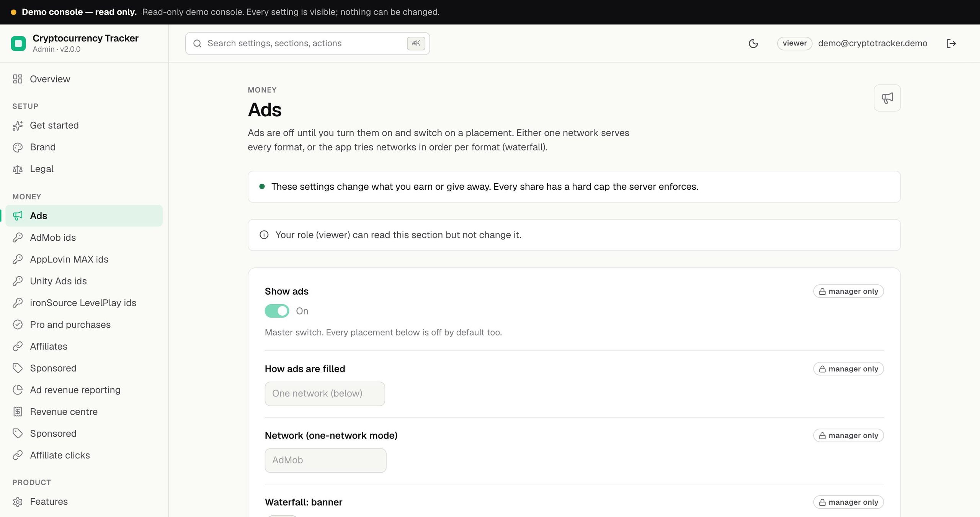This screenshot has width=980, height=517.
Task: Click the gear icon beside Features
Action: point(18,502)
